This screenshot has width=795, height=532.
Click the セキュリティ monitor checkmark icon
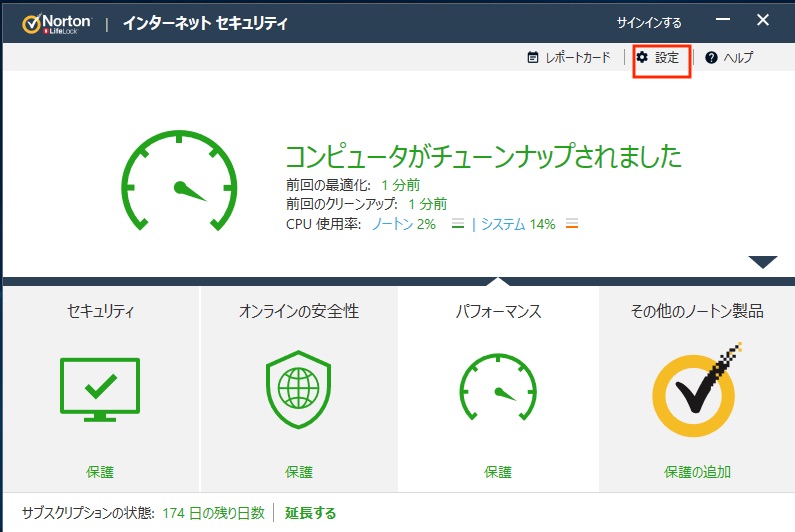100,389
